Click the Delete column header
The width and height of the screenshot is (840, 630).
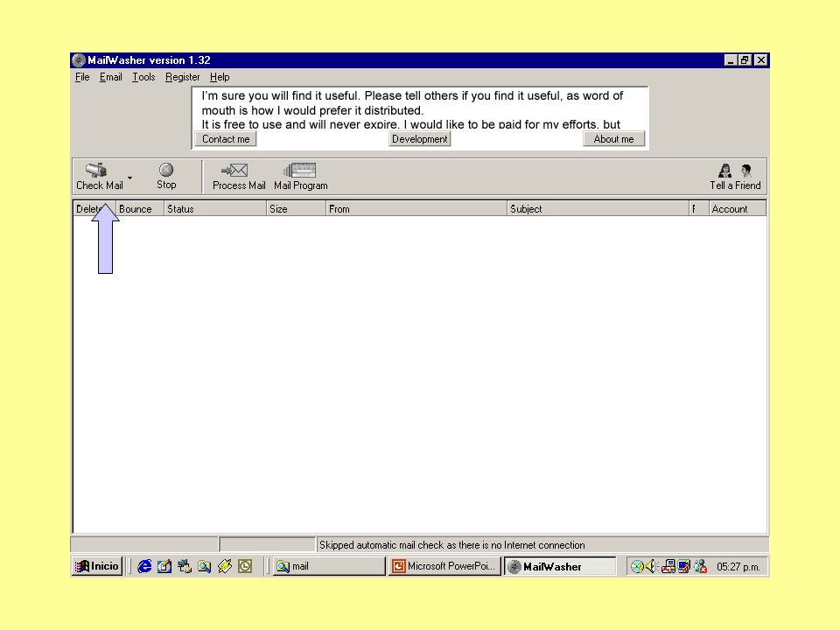[94, 209]
